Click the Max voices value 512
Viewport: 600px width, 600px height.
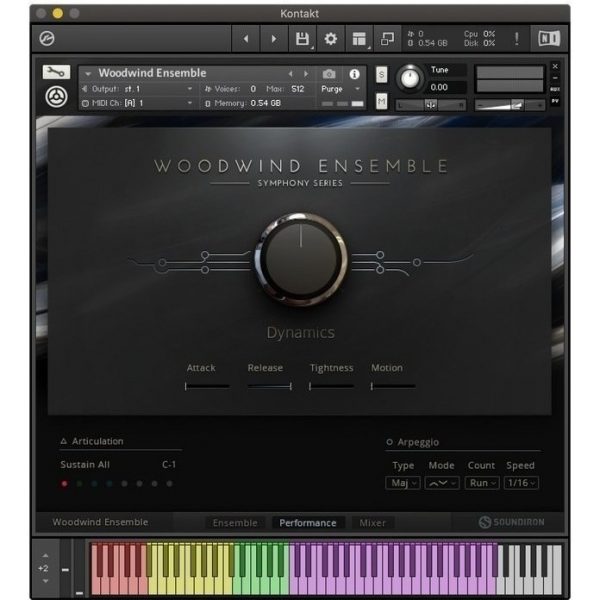(297, 89)
